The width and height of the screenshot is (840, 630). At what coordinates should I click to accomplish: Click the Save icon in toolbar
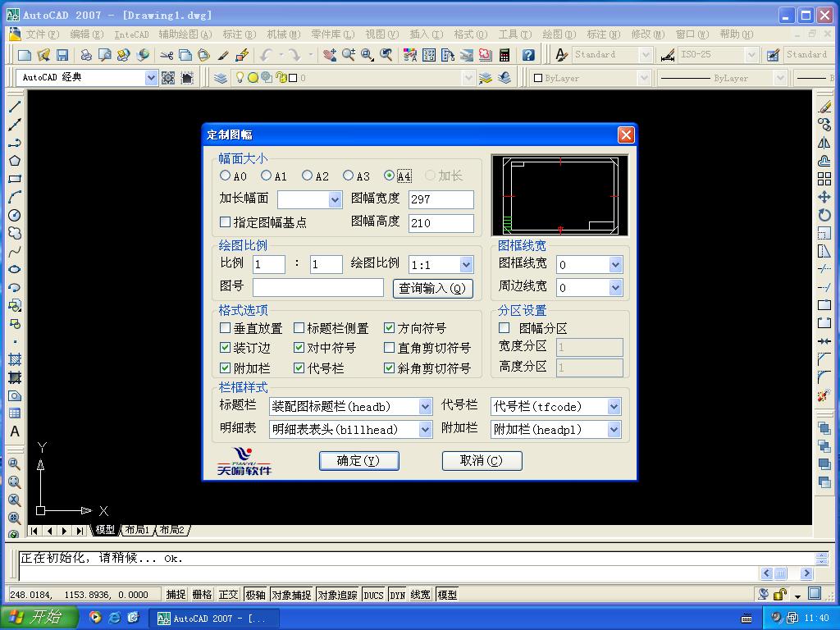[x=62, y=55]
